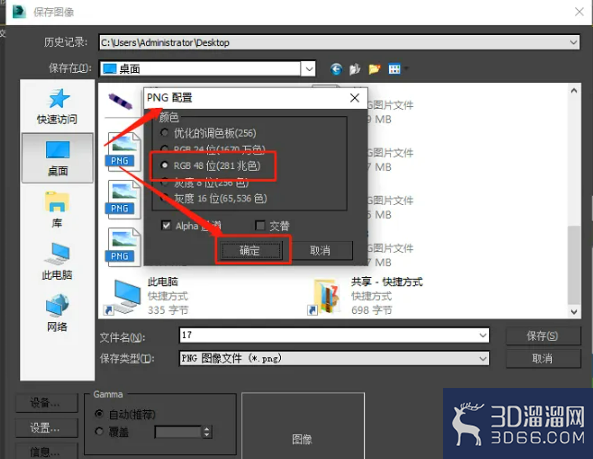Screen dimensions: 593x459
Task: Click the file list scroll-down arrow
Action: click(x=574, y=312)
